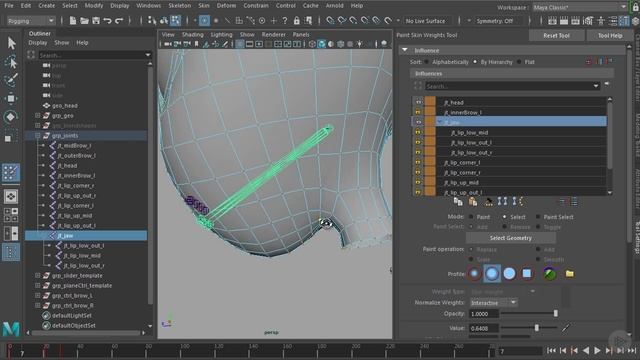This screenshot has height=360, width=640.
Task: Set Mode to Paint Select
Action: tap(538, 217)
